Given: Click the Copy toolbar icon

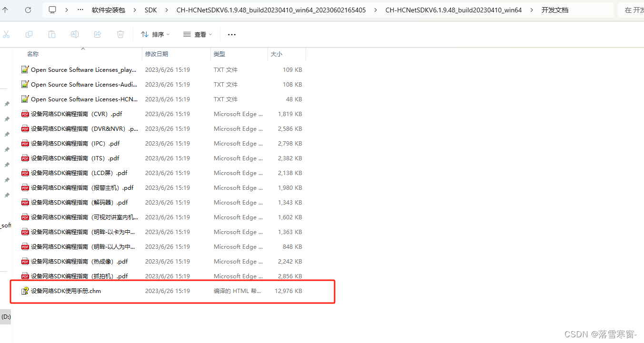Looking at the screenshot, I should (x=29, y=34).
